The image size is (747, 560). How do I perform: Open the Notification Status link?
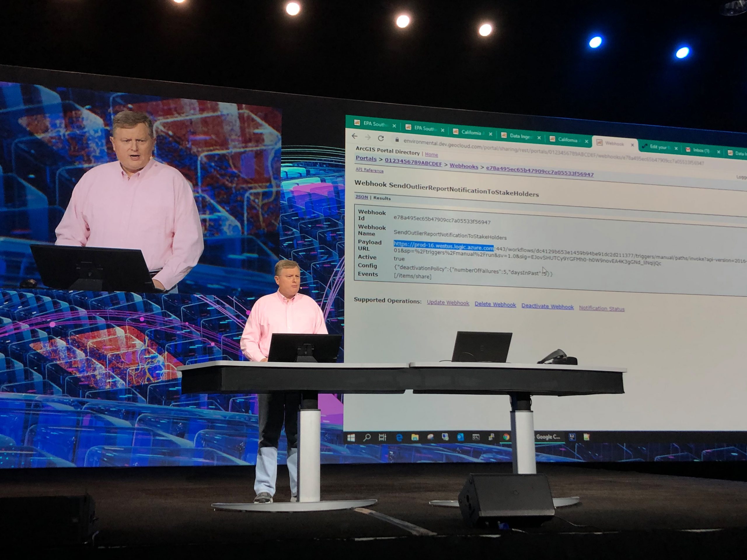click(601, 309)
